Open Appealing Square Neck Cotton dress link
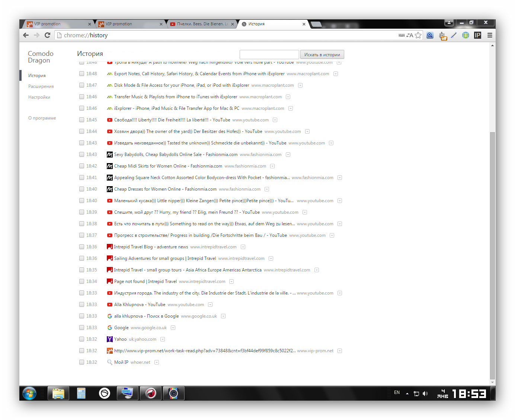Image resolution: width=515 pixels, height=420 pixels. (x=202, y=178)
